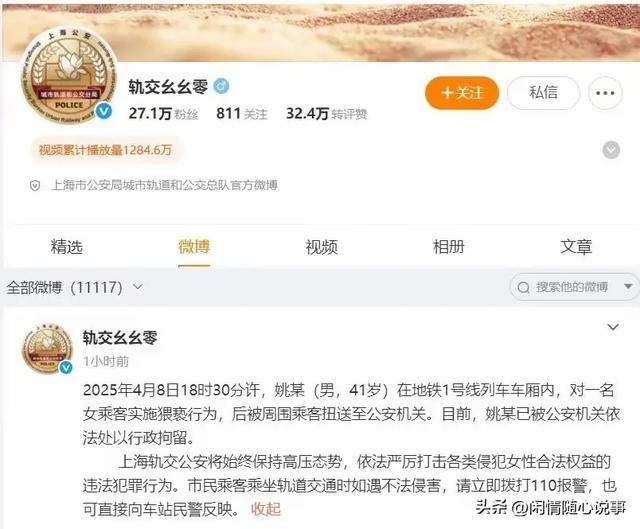640x529 pixels.
Task: Click the male gender icon beside 轨交幺幺零
Action: coord(221,86)
